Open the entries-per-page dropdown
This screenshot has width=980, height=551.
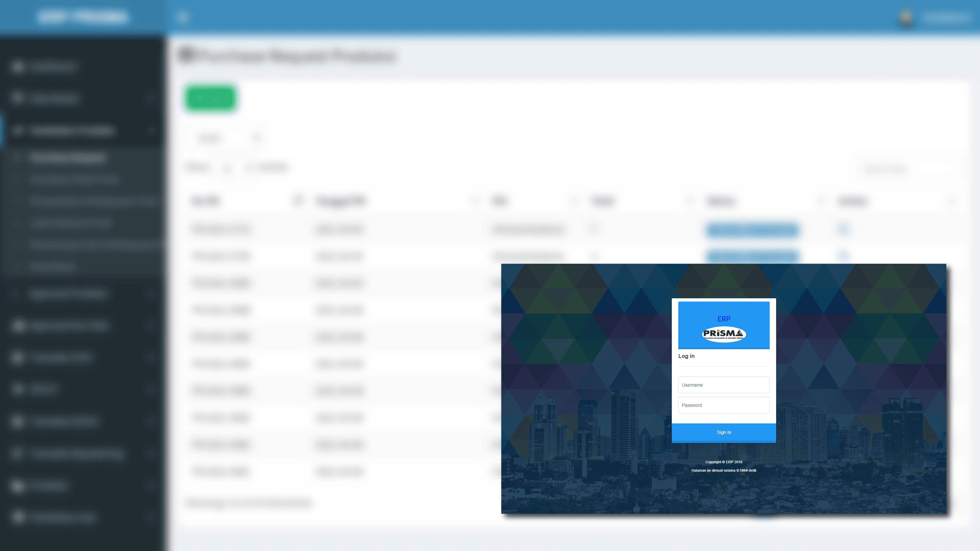[x=227, y=167]
